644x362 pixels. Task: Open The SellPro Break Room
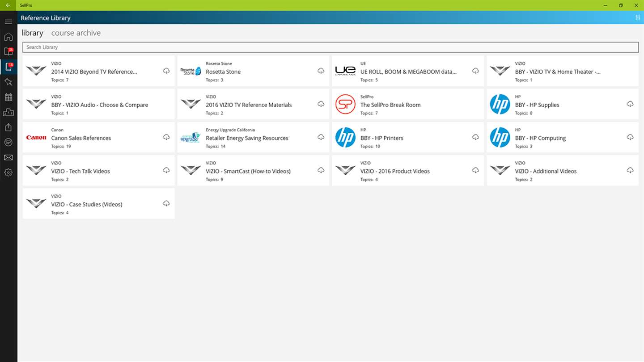click(x=390, y=105)
